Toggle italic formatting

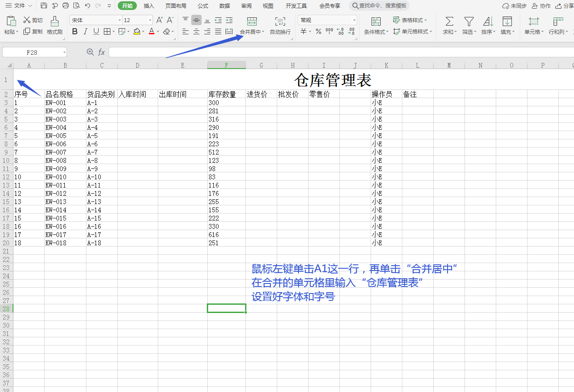click(86, 32)
